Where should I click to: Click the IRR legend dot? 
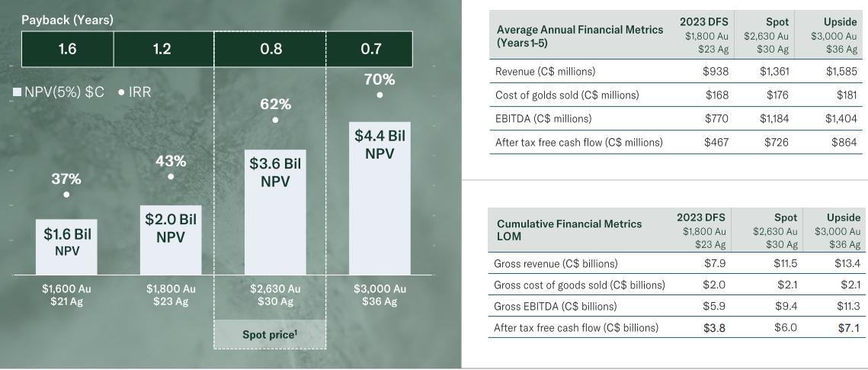[x=122, y=92]
